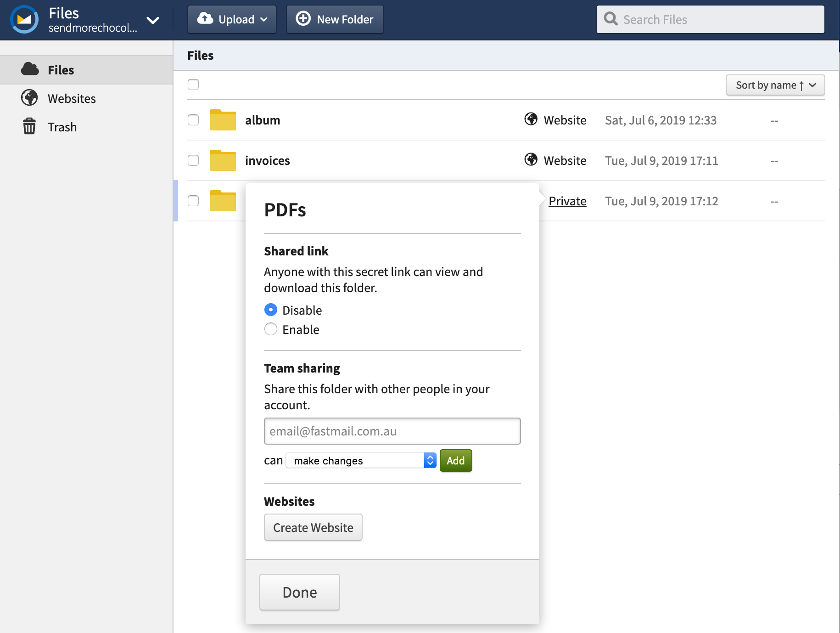Focus the Search Files field
Screen dimensions: 840x633
click(711, 19)
